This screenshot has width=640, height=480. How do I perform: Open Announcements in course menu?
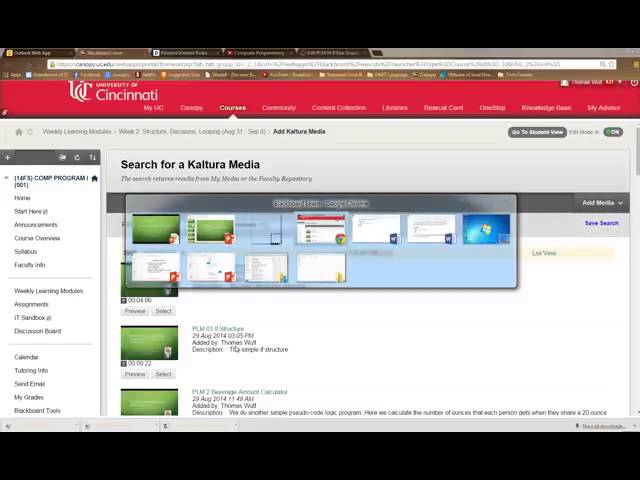36,225
